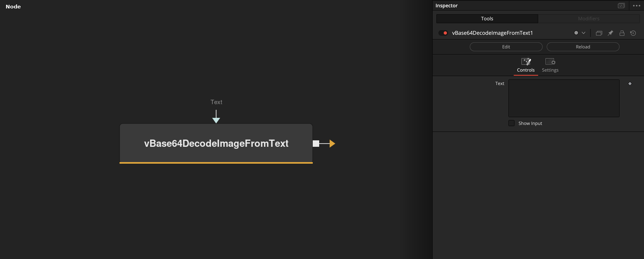644x259 pixels.
Task: Switch to the Modifiers tab
Action: tap(589, 18)
